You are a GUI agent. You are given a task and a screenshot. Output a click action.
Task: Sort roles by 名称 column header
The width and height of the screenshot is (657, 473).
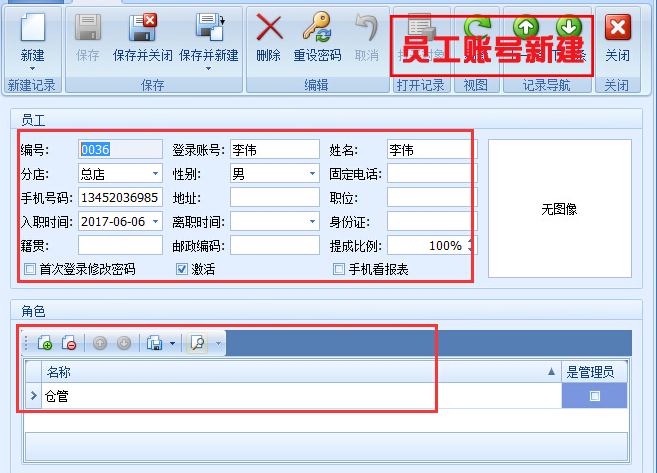click(300, 371)
